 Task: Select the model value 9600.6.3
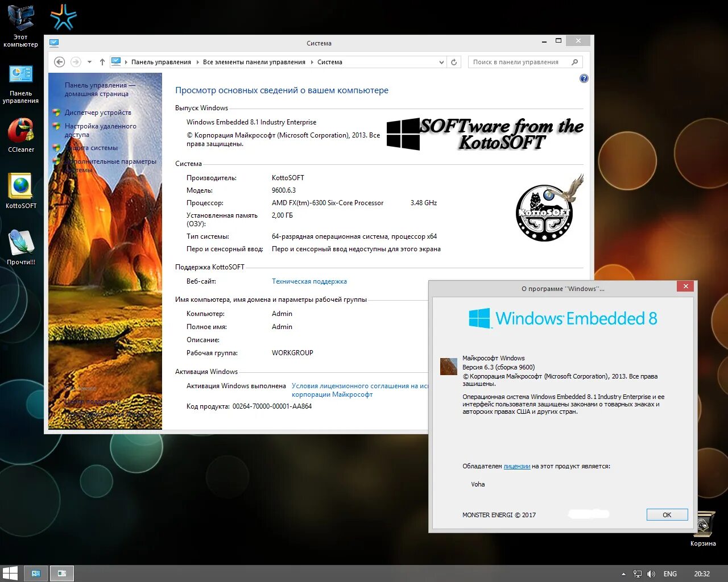tap(284, 190)
